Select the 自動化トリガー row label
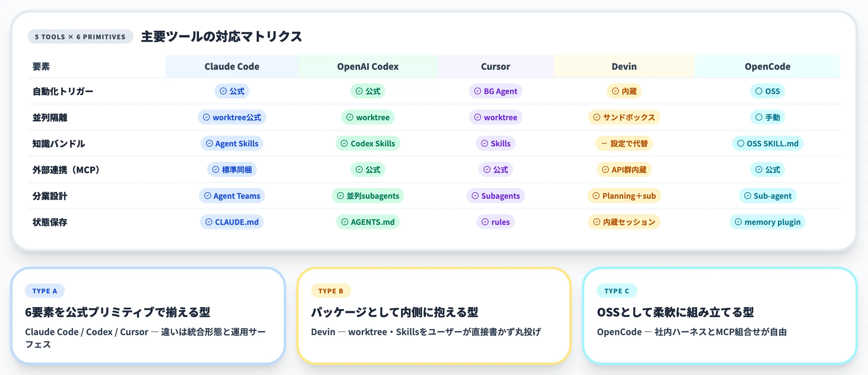The height and width of the screenshot is (375, 868). pos(63,91)
